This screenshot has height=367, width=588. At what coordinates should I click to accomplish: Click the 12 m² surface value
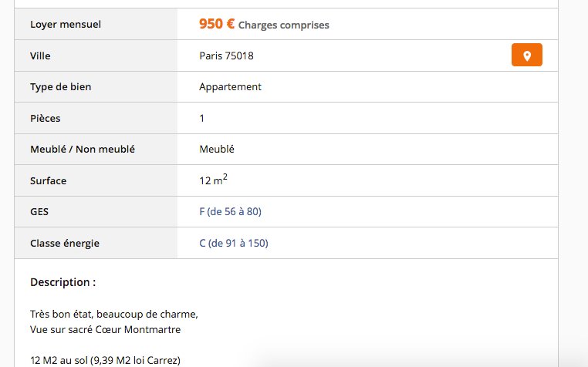point(214,180)
